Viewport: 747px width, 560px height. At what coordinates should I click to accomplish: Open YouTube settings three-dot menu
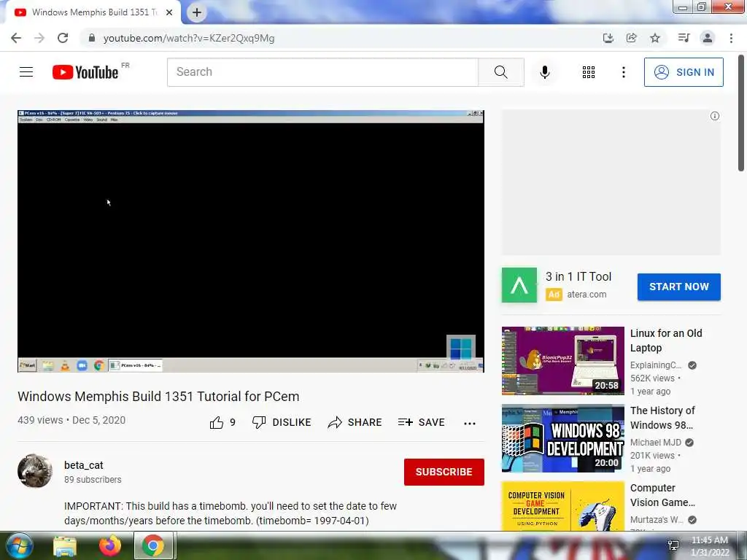pyautogui.click(x=624, y=72)
